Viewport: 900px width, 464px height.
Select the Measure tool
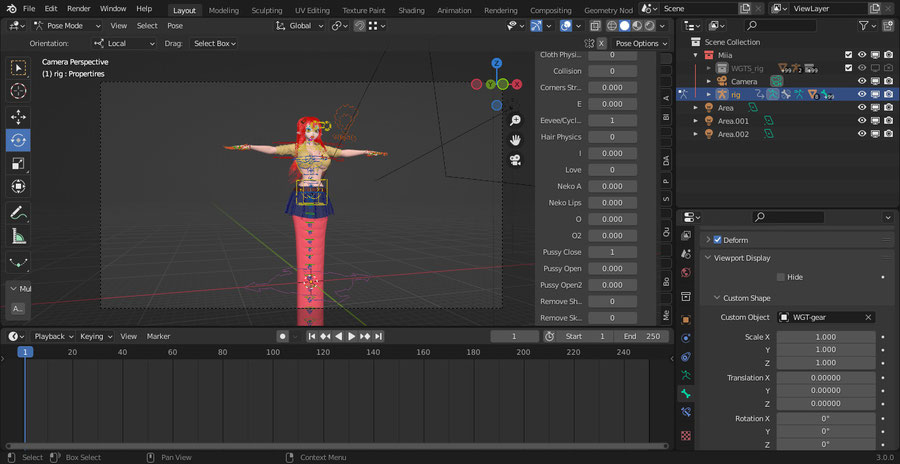pyautogui.click(x=18, y=236)
